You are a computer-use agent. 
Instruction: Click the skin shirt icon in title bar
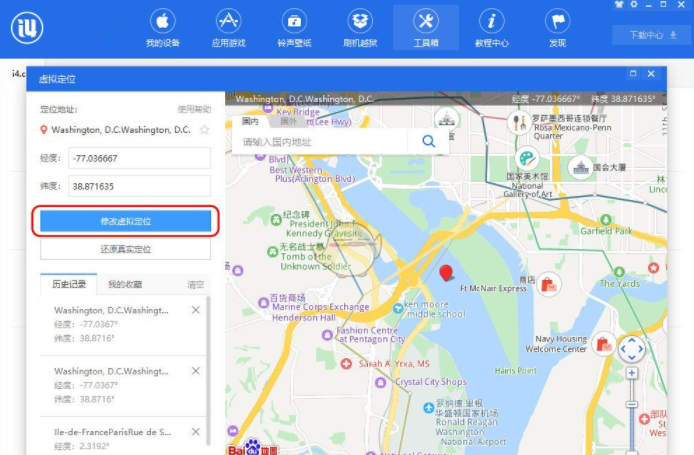click(619, 4)
